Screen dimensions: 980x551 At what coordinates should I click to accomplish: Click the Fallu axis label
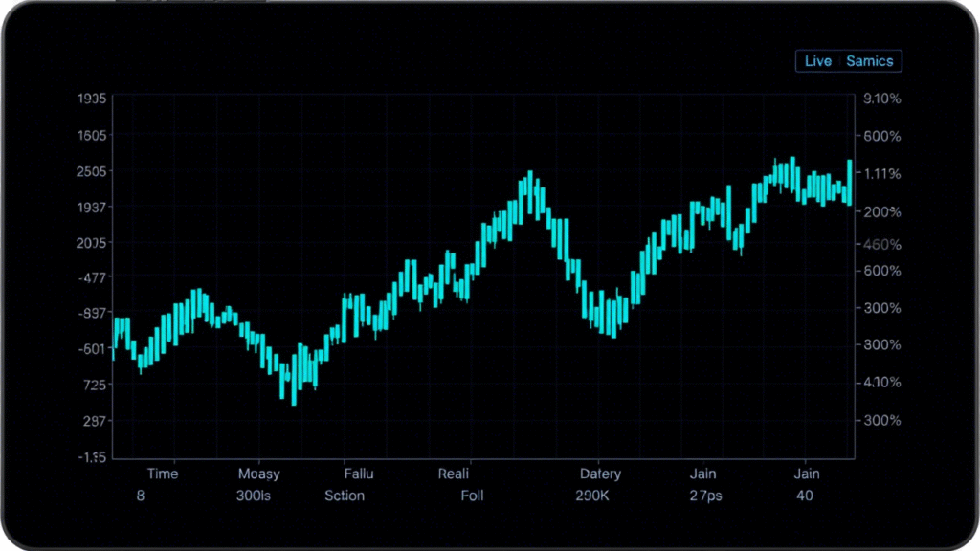359,474
